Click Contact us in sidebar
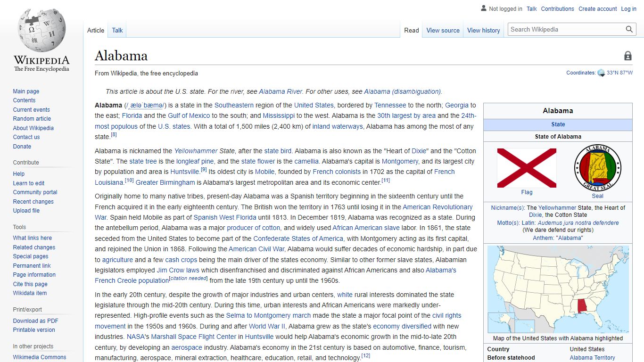Screen dimensions: 644x362 pyautogui.click(x=26, y=137)
